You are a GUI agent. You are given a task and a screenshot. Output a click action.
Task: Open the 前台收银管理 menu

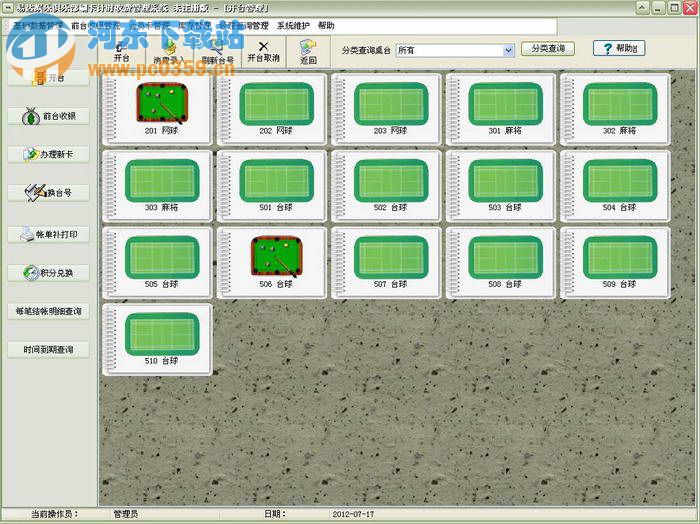[x=96, y=26]
